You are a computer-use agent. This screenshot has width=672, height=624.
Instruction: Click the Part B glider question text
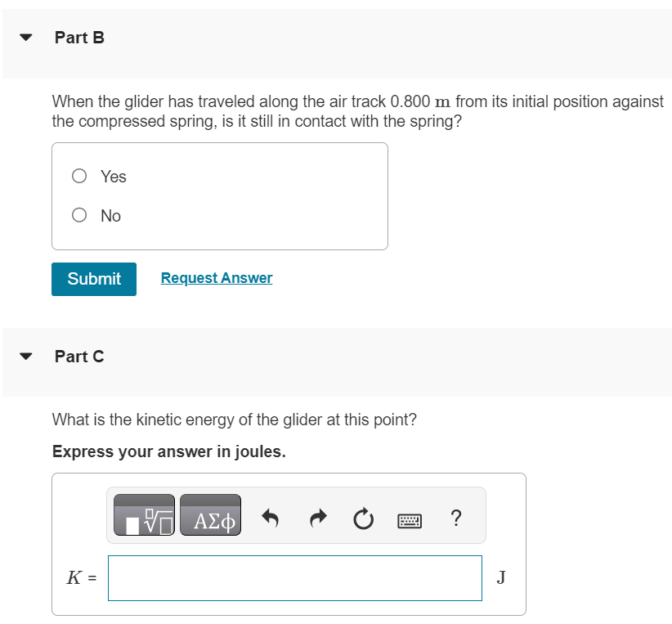click(357, 111)
